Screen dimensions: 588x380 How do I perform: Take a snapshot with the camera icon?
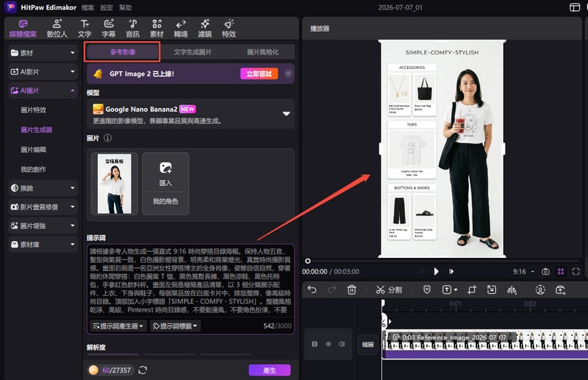point(545,271)
